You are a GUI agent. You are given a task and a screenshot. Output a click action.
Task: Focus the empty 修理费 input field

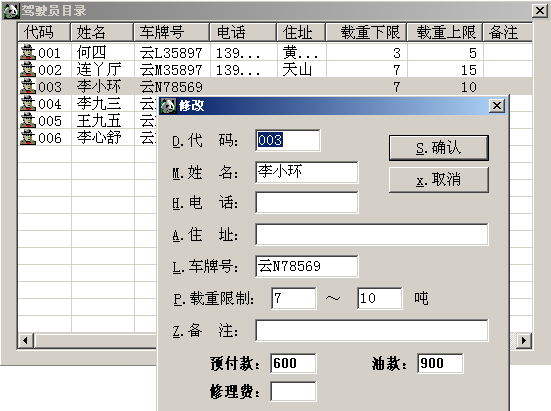pos(293,391)
